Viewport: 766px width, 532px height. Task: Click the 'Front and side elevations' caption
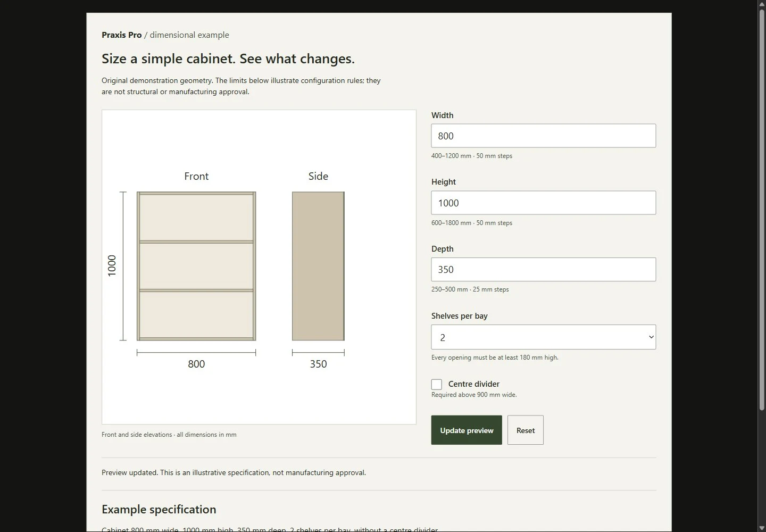point(169,435)
